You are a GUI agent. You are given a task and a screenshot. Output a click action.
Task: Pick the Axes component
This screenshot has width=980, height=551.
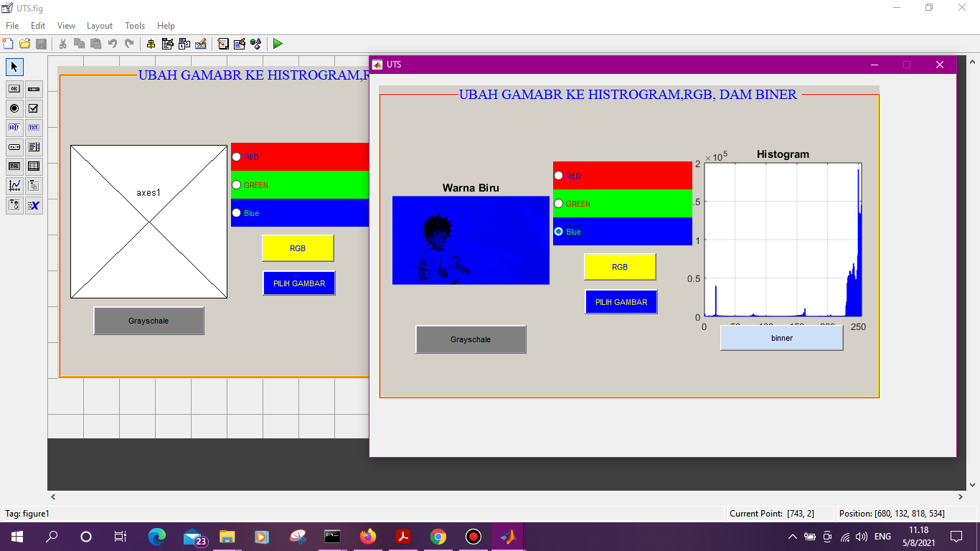coord(14,186)
